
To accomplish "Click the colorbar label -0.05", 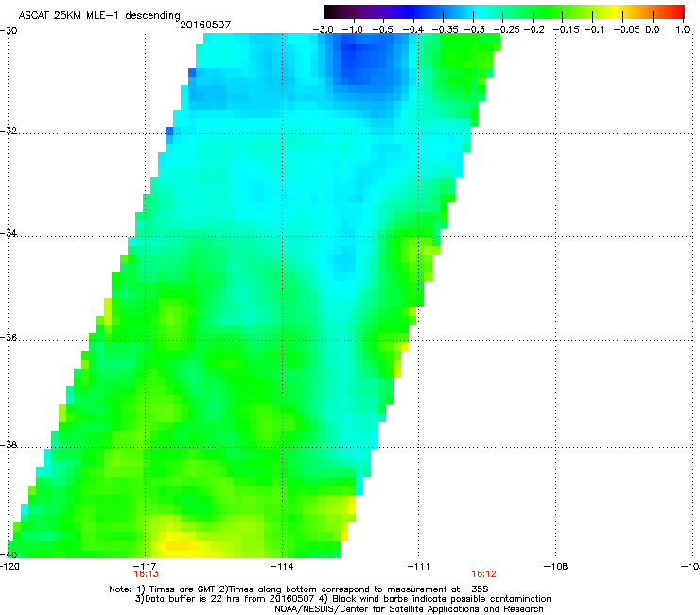I will tap(627, 30).
